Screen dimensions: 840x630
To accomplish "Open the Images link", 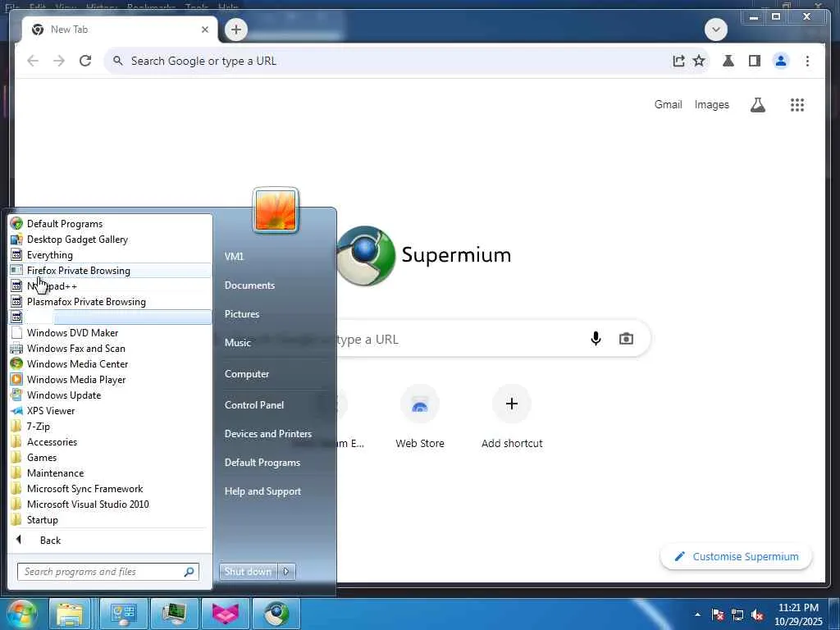I will click(x=711, y=104).
